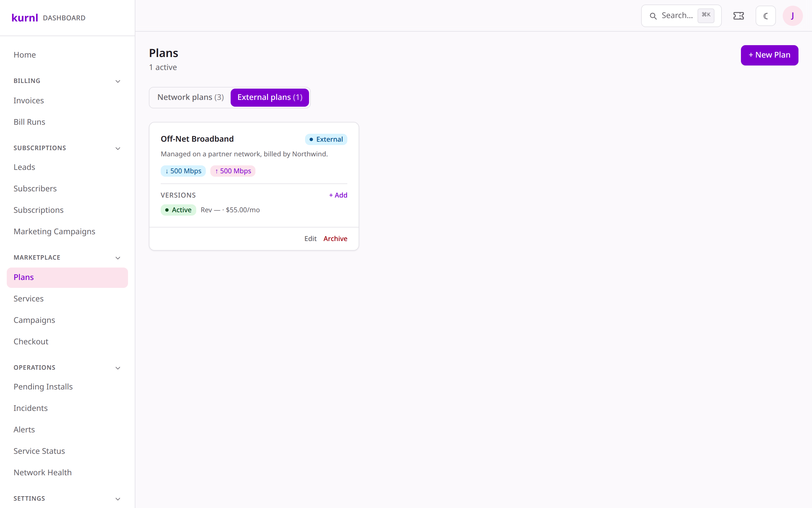Click the 'Rev — · $55.00/mo' version text
Image resolution: width=812 pixels, height=508 pixels.
230,210
